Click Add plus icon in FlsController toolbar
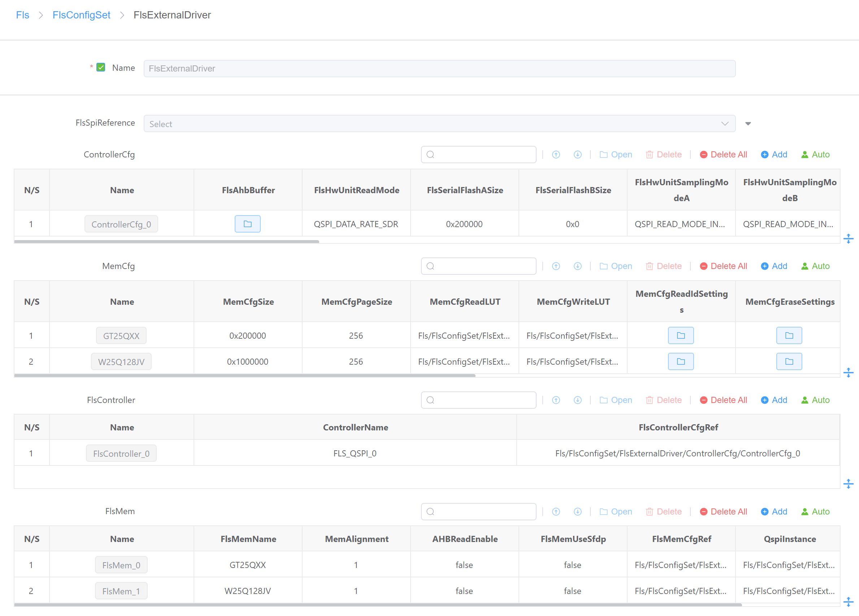Viewport: 859px width, 616px height. coord(764,400)
